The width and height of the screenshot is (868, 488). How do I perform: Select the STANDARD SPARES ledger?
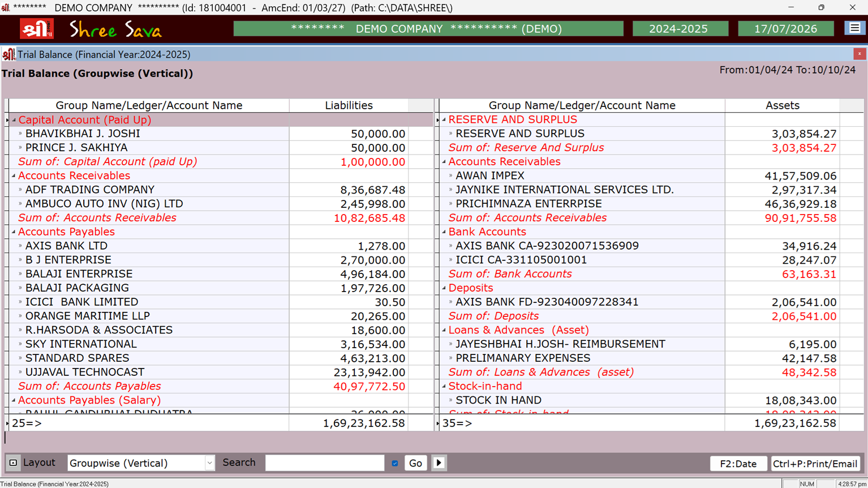[78, 358]
